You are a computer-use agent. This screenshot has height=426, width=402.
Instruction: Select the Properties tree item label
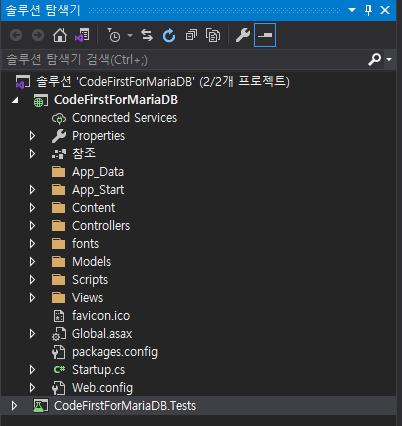(98, 136)
